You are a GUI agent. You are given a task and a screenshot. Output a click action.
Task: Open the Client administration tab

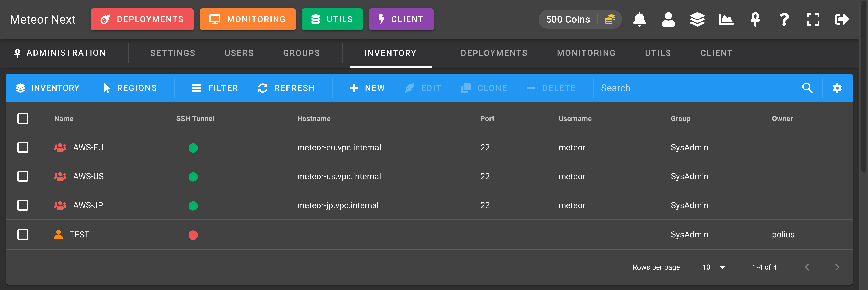click(x=716, y=53)
